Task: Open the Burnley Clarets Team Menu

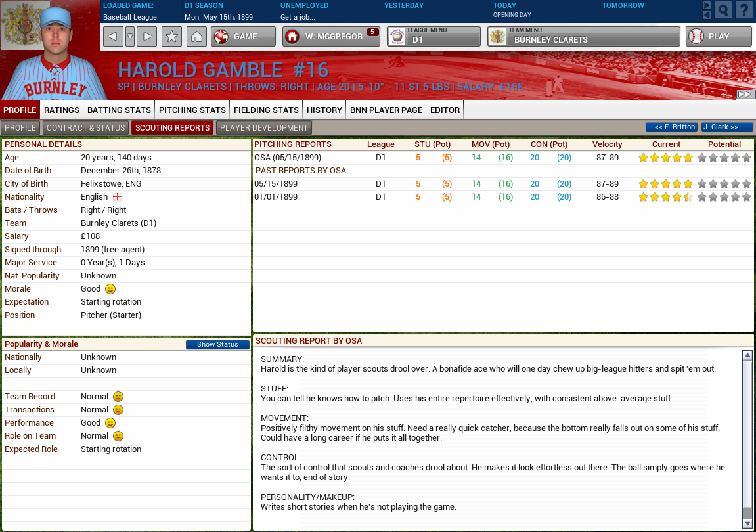Action: [583, 37]
